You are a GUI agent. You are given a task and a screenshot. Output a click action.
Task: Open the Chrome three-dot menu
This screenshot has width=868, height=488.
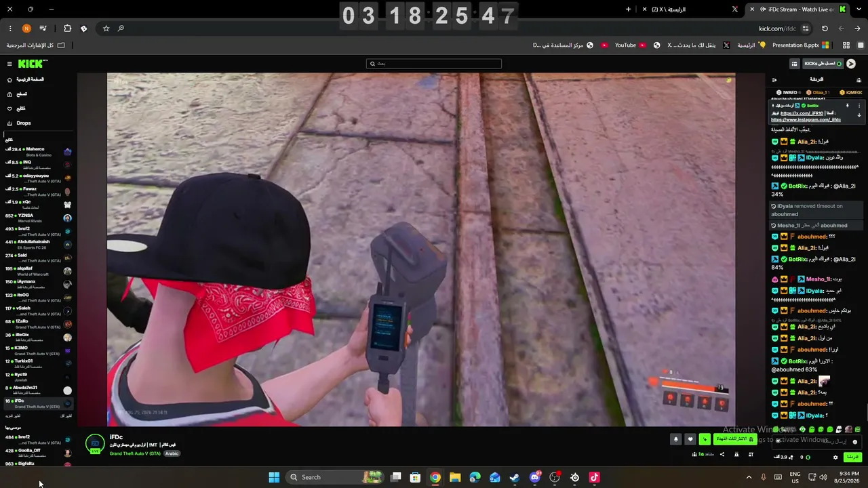point(10,28)
